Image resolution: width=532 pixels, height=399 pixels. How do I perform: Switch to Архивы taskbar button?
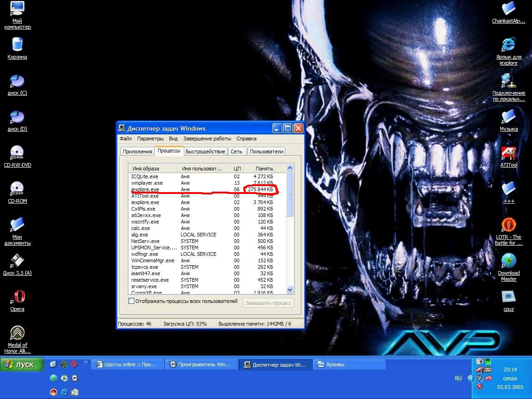[x=350, y=364]
